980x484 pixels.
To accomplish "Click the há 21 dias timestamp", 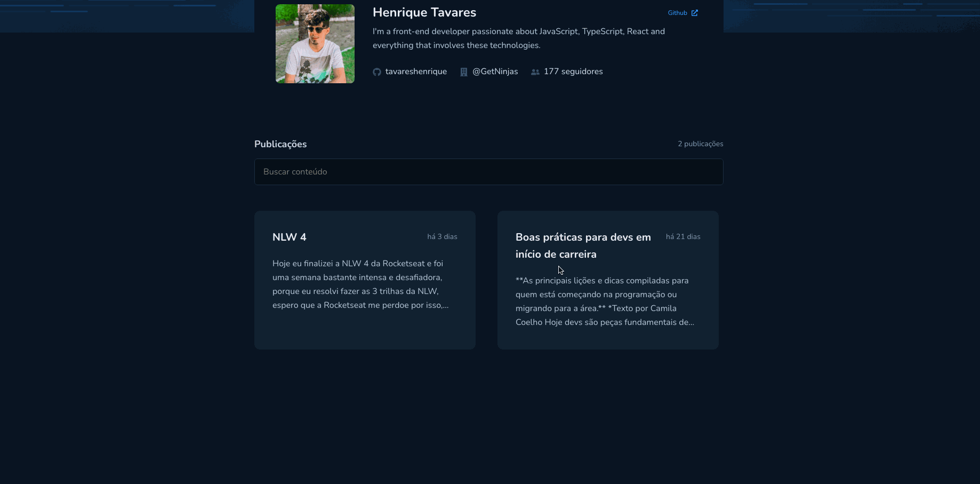I will pyautogui.click(x=683, y=236).
